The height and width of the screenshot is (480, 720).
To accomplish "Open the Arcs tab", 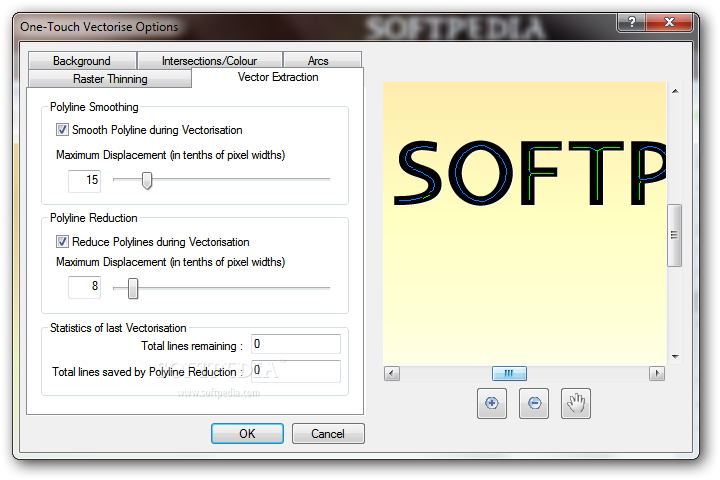I will pyautogui.click(x=322, y=61).
